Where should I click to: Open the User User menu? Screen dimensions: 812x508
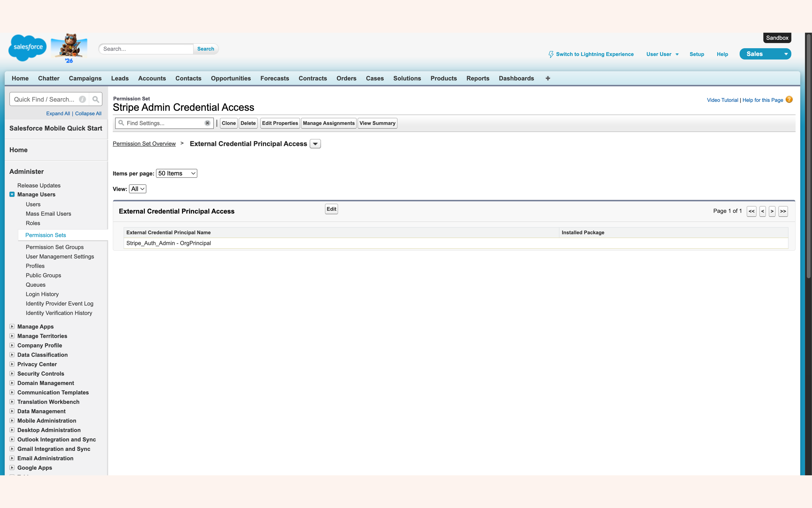[662, 54]
